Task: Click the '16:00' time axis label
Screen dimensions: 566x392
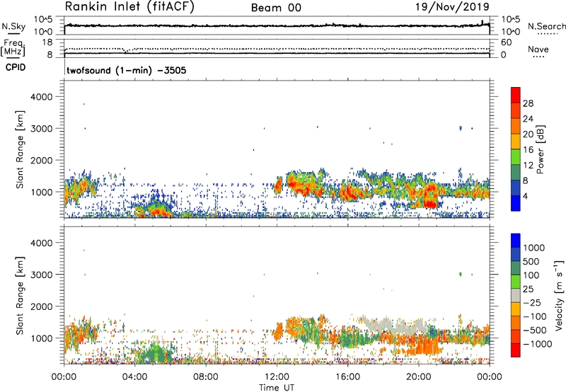Action: click(347, 377)
